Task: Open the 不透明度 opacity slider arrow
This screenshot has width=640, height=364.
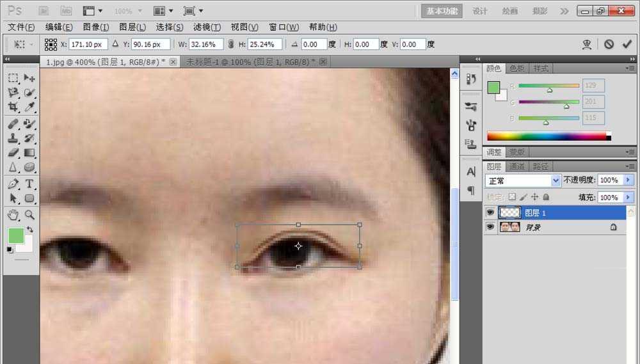Action: (628, 180)
